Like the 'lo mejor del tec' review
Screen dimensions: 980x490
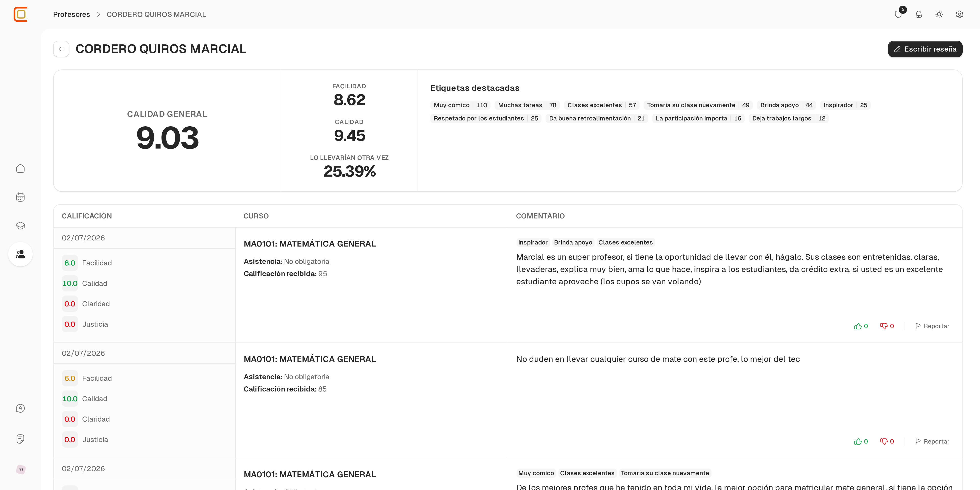861,441
